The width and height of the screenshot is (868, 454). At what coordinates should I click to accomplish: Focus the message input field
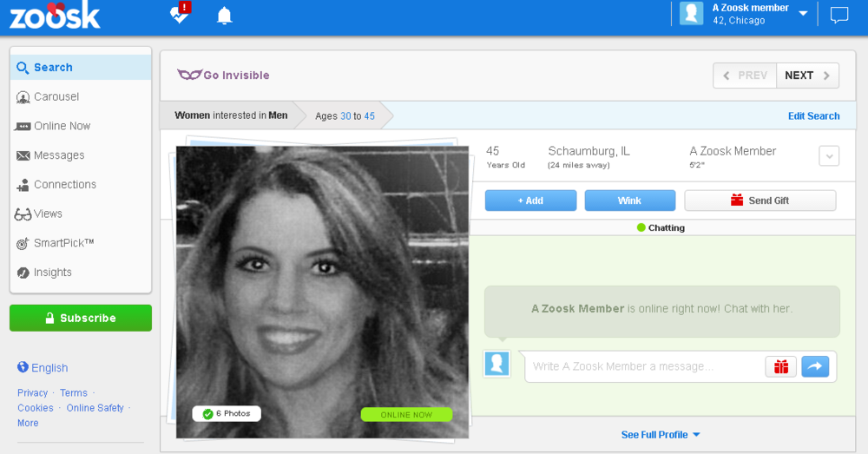coord(645,366)
